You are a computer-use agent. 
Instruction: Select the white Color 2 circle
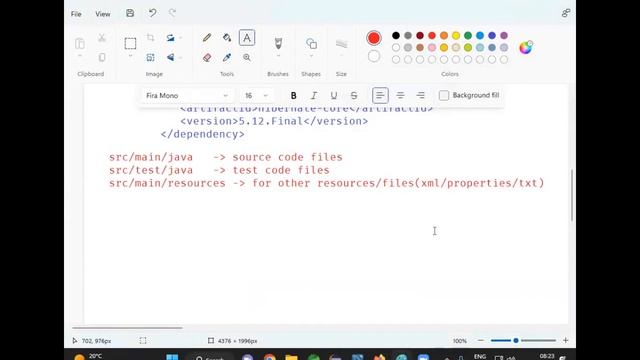(373, 56)
